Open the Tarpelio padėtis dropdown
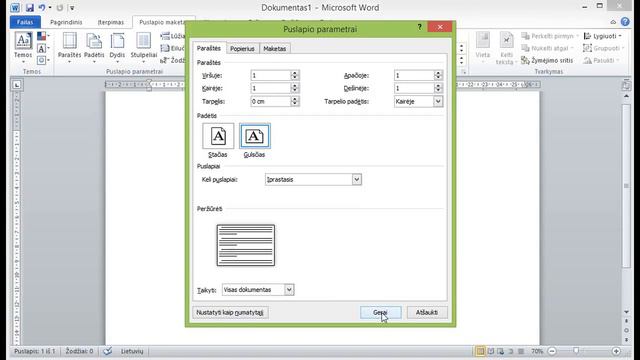640x360 pixels. pos(418,101)
